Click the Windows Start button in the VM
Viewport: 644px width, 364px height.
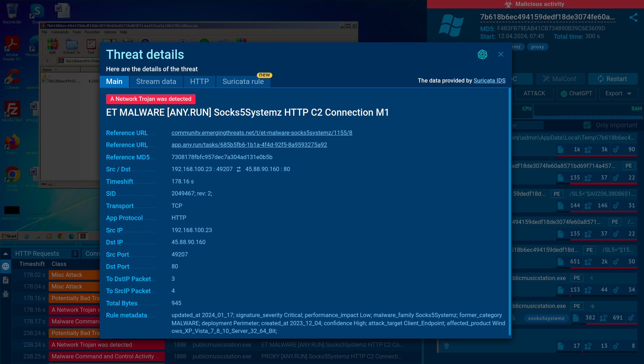[x=10, y=236]
